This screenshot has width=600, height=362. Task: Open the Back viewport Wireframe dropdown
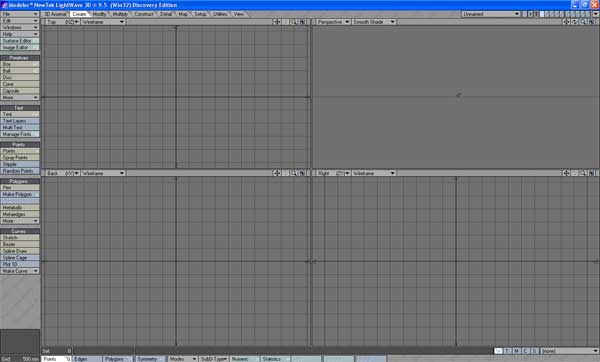(x=103, y=173)
